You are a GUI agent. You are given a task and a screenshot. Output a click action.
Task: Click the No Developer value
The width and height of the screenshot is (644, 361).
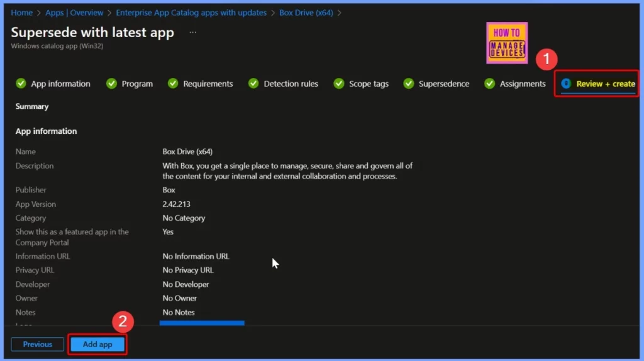point(186,284)
